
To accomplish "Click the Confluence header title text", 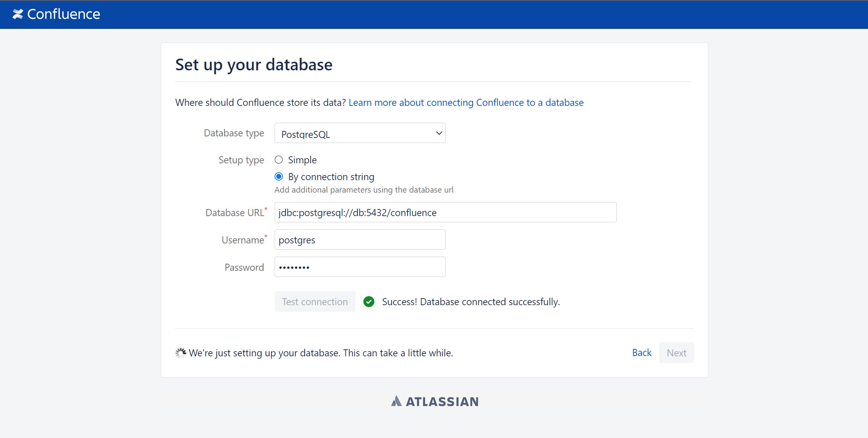I will coord(64,14).
